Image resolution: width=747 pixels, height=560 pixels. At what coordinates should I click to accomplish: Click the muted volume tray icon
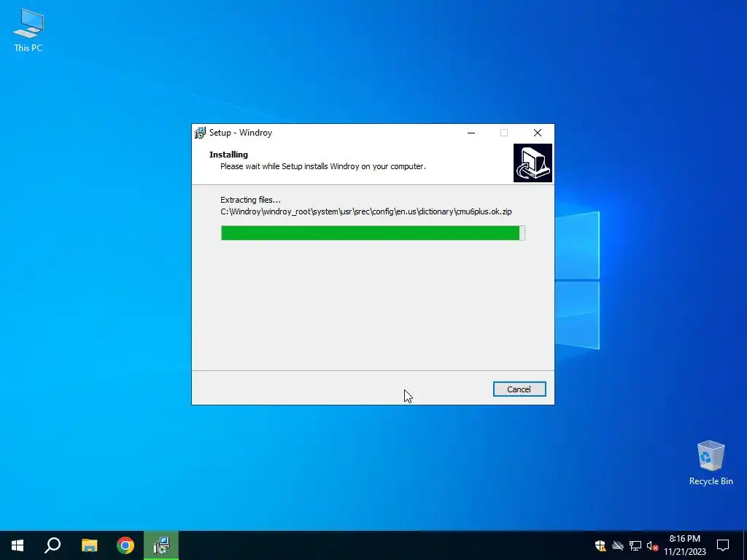(652, 545)
